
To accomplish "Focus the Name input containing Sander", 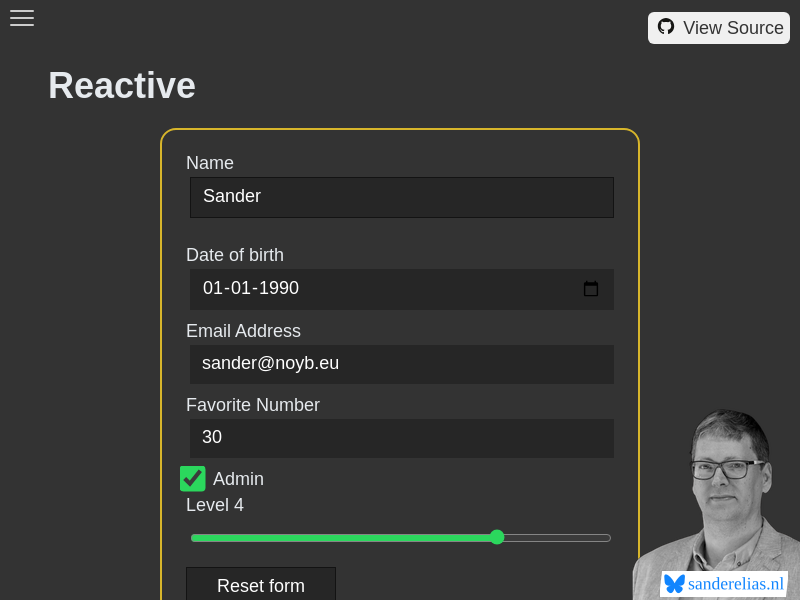I will point(401,197).
